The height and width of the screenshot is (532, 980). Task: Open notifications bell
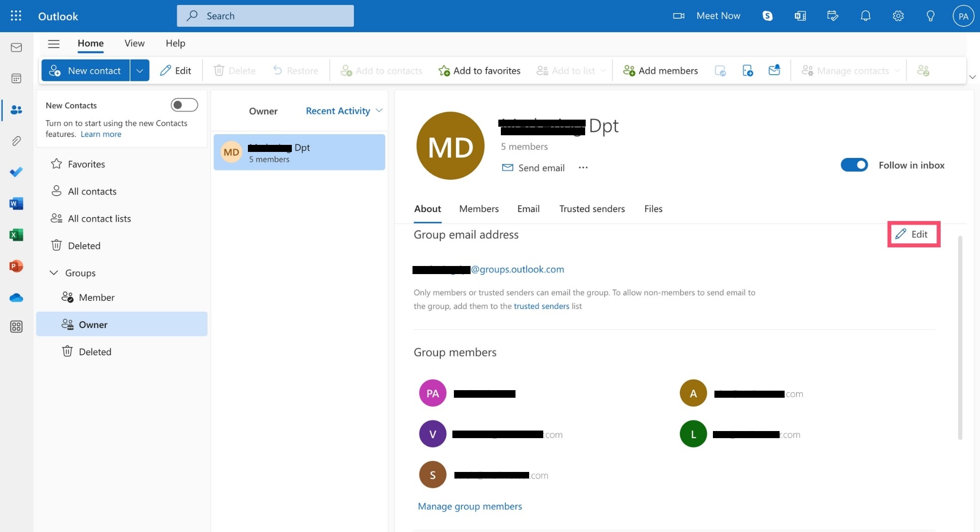(x=865, y=16)
